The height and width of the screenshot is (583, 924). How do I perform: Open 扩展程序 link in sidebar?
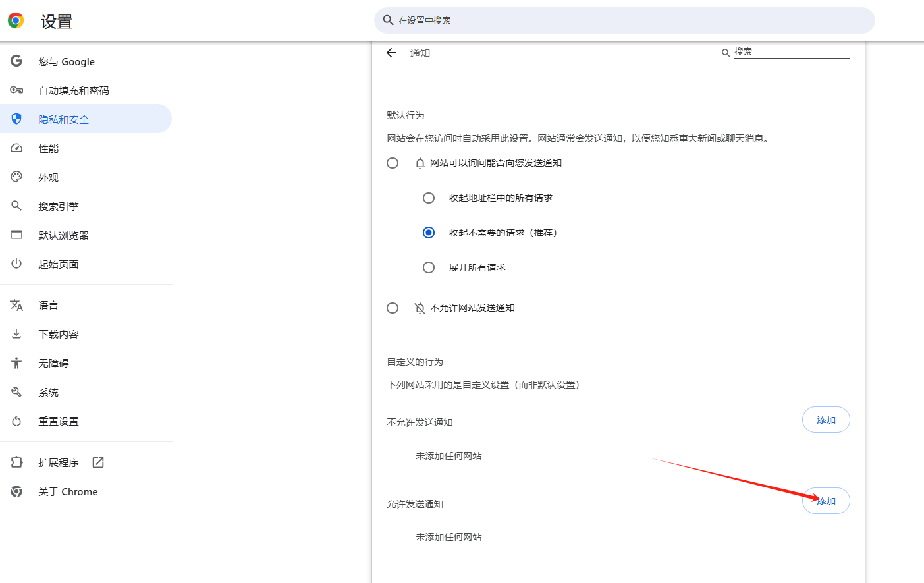coord(86,462)
